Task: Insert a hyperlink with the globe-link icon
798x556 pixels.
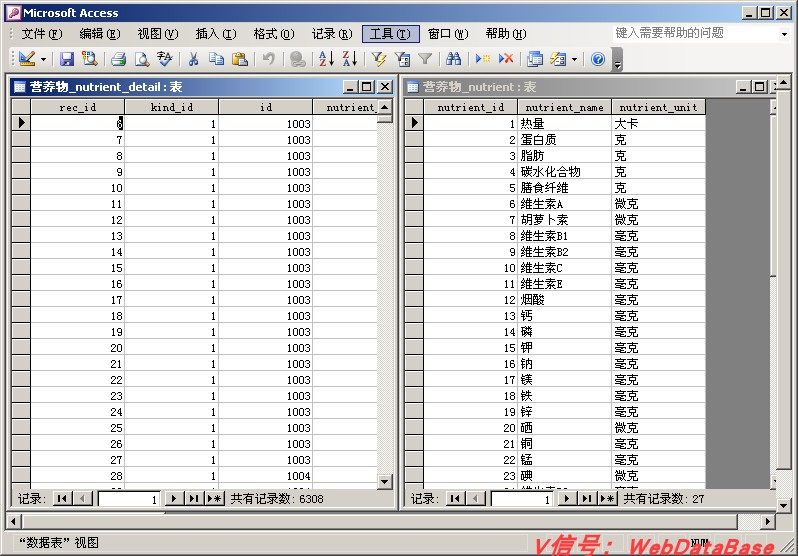Action: pos(297,59)
